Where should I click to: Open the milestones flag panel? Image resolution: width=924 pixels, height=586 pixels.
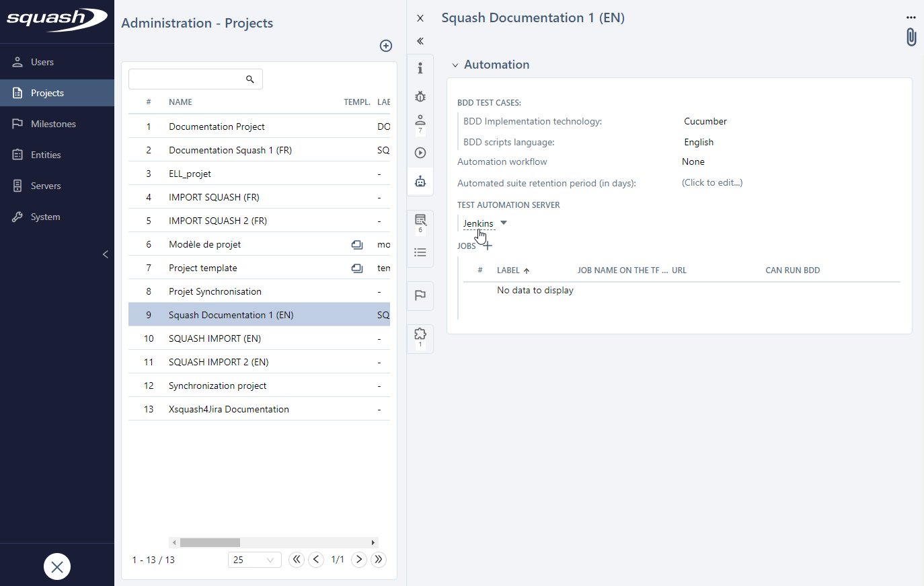(420, 296)
